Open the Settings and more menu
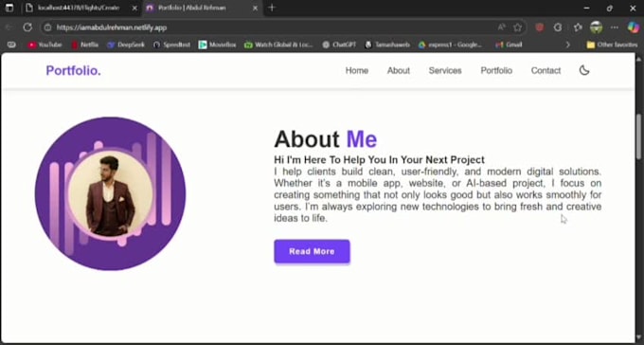 (615, 27)
